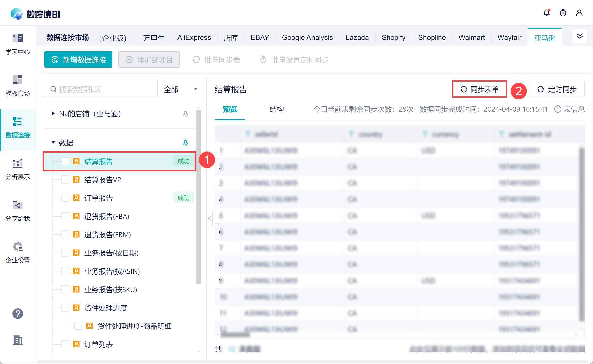Click the user share icon next to 数据

click(x=186, y=143)
